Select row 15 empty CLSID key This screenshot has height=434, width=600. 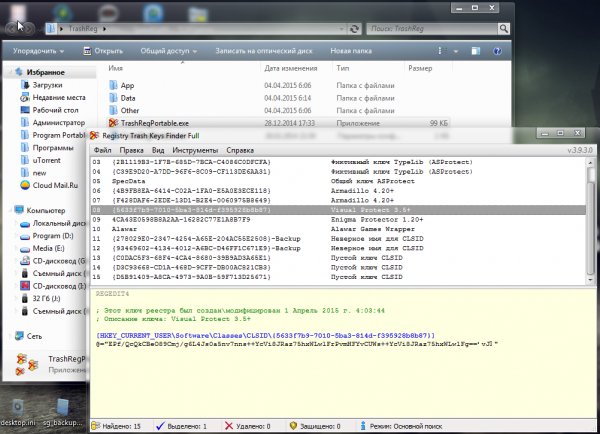(338, 277)
